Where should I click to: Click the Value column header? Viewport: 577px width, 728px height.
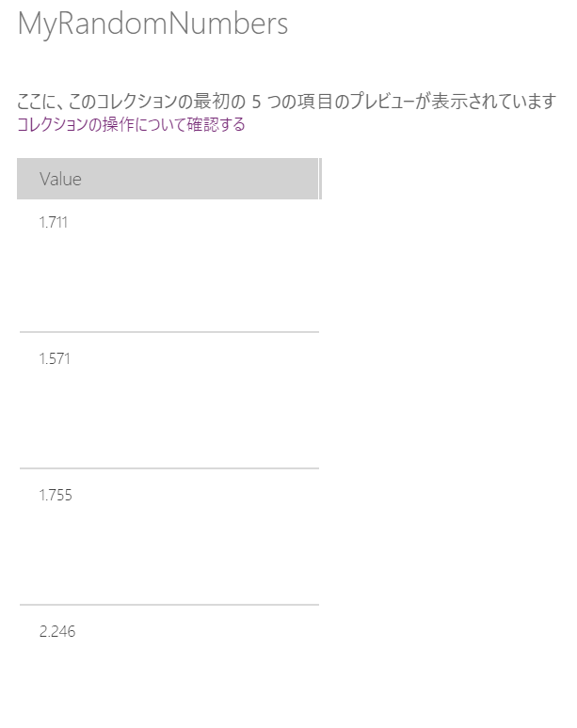click(x=168, y=179)
